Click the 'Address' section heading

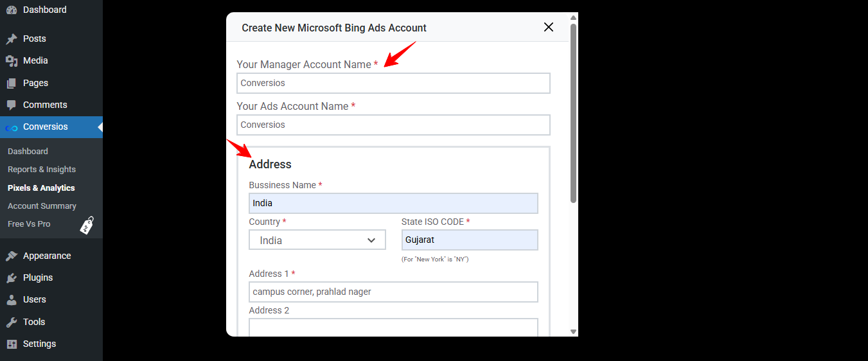[x=270, y=164]
